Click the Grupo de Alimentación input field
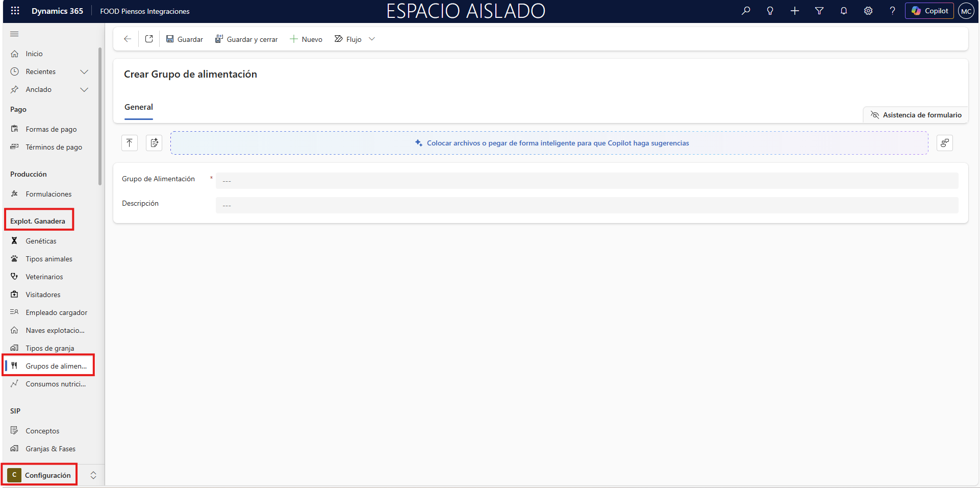 (x=587, y=181)
